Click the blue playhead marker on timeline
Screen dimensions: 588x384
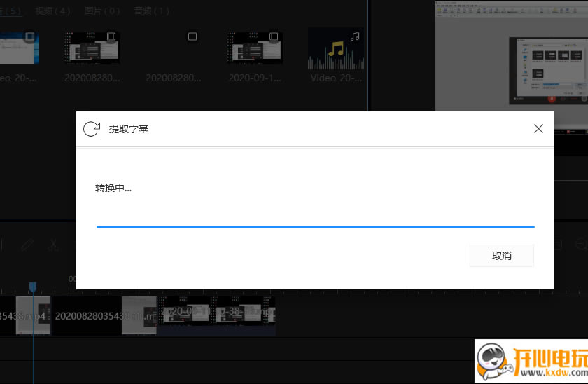tap(32, 287)
